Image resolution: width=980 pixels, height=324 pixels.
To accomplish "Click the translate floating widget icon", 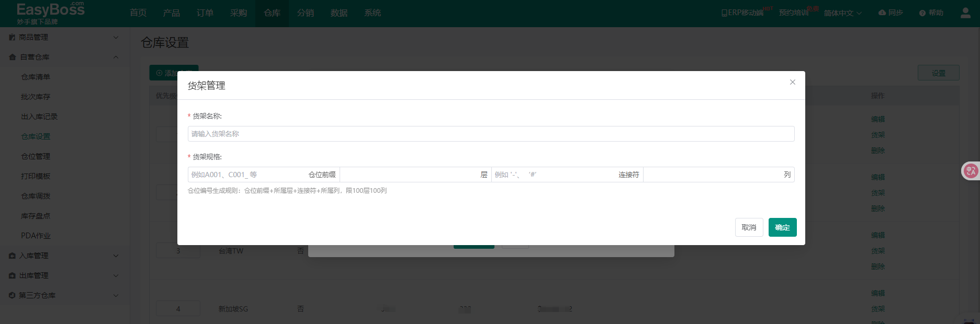I will pyautogui.click(x=971, y=171).
